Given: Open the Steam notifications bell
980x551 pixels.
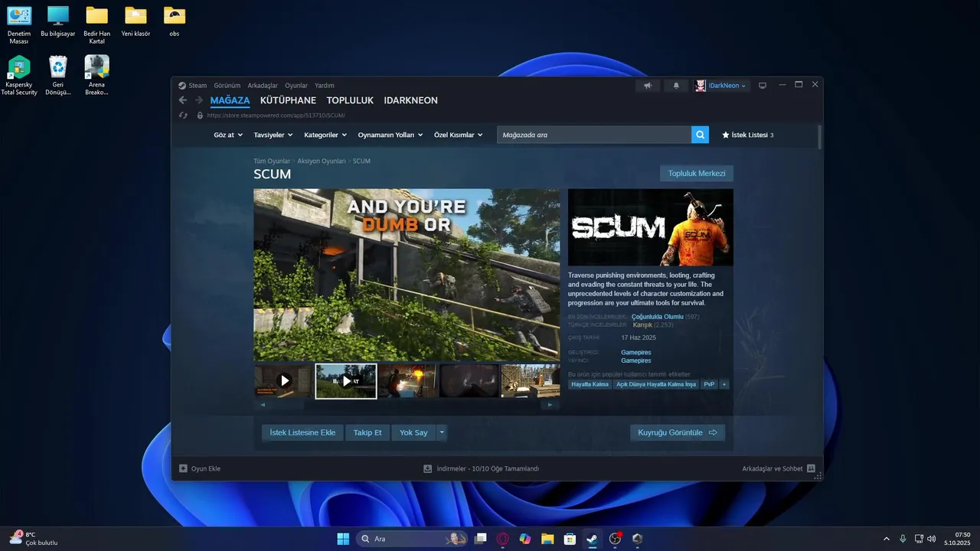Looking at the screenshot, I should tap(676, 86).
